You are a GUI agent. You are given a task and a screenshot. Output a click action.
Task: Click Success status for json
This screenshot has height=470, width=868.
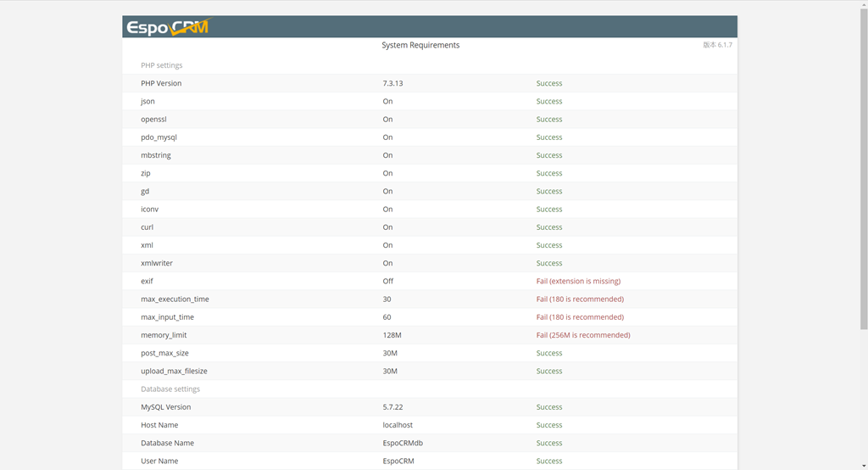549,102
